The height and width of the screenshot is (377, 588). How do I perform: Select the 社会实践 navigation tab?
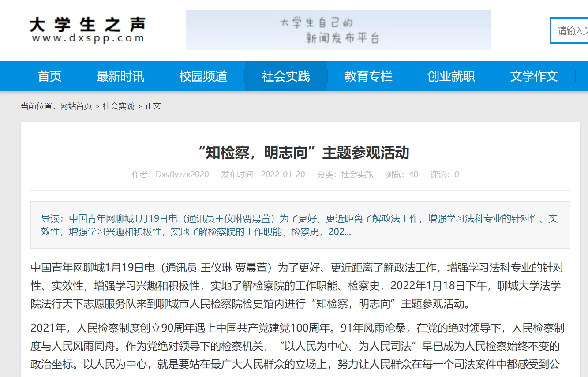click(286, 76)
